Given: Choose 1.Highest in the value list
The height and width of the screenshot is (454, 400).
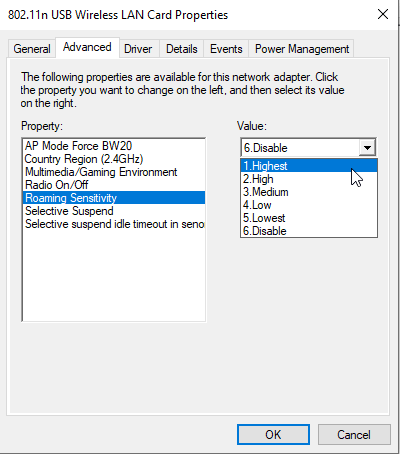Looking at the screenshot, I should pos(309,166).
